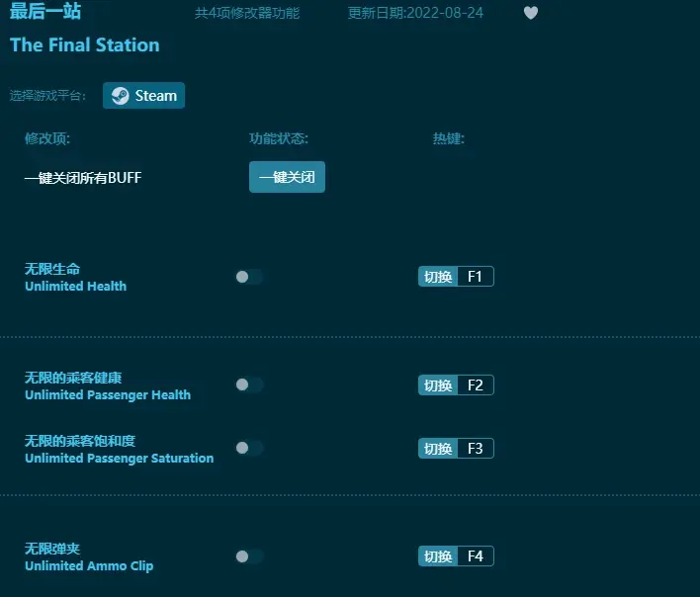
Task: Click the 无限生命 Chinese label
Action: click(52, 269)
